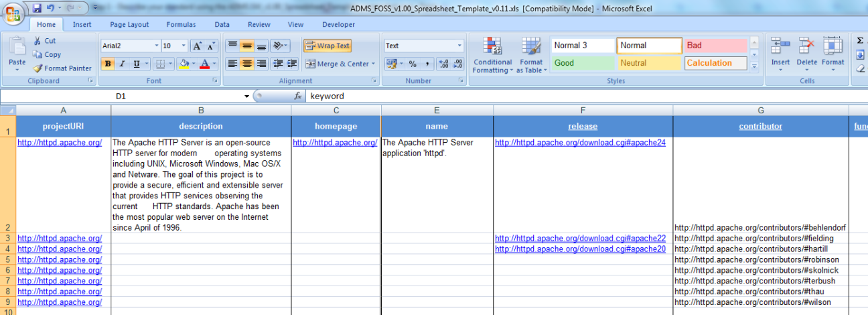868x315 pixels.
Task: Decrease font size with Shrink Font
Action: (211, 46)
